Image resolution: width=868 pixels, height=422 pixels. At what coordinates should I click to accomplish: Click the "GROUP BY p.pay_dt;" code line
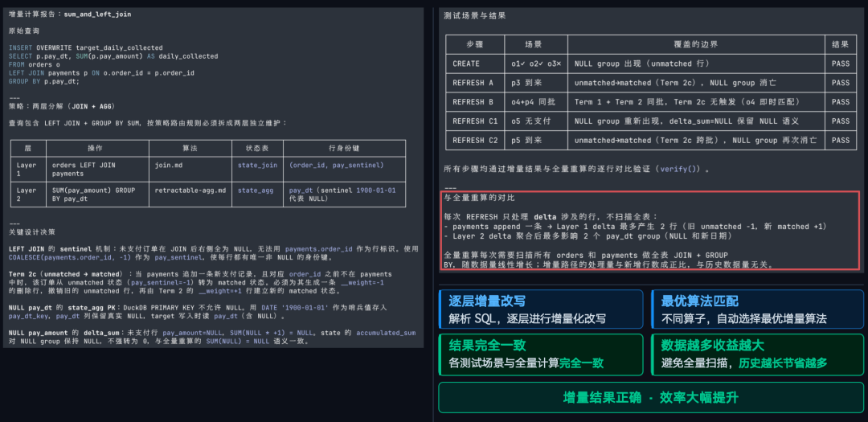coord(44,81)
